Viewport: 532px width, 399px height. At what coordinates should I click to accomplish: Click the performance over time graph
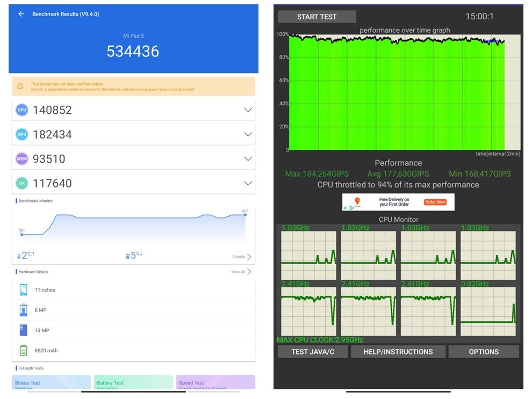405,92
